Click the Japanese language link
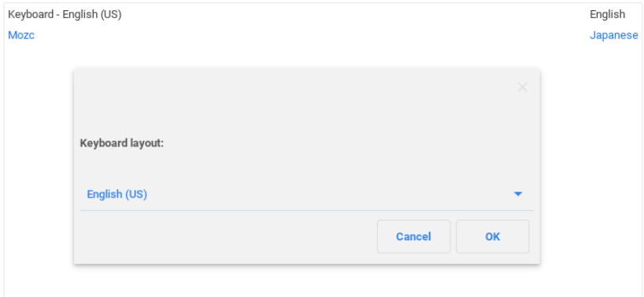The image size is (644, 297). click(x=613, y=35)
